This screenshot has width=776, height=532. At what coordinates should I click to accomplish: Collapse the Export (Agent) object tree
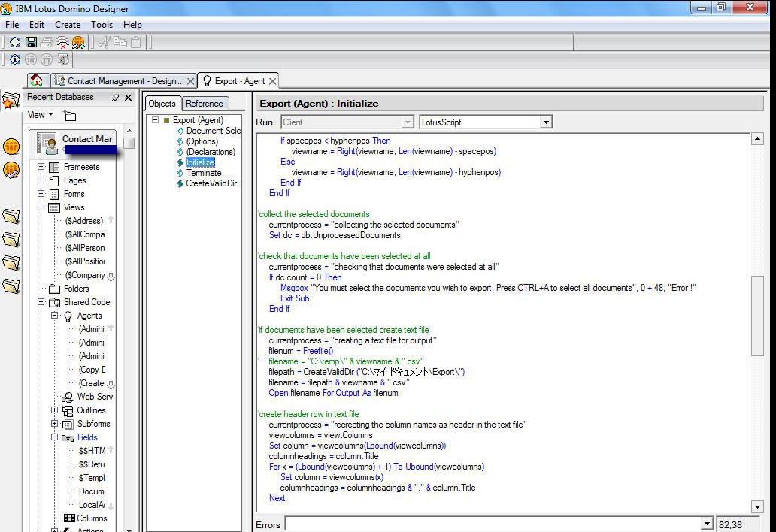point(156,119)
